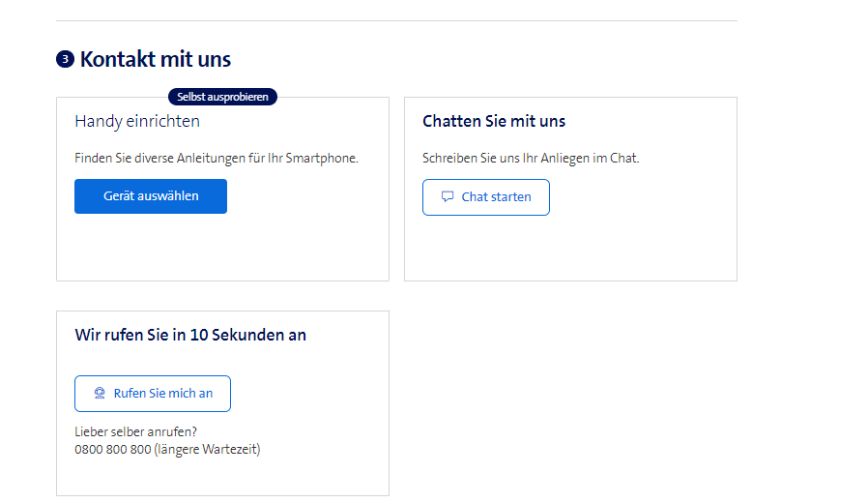Screen dimensions: 868x503
Task: Click the 0800 800 800 phone number
Action: point(112,450)
